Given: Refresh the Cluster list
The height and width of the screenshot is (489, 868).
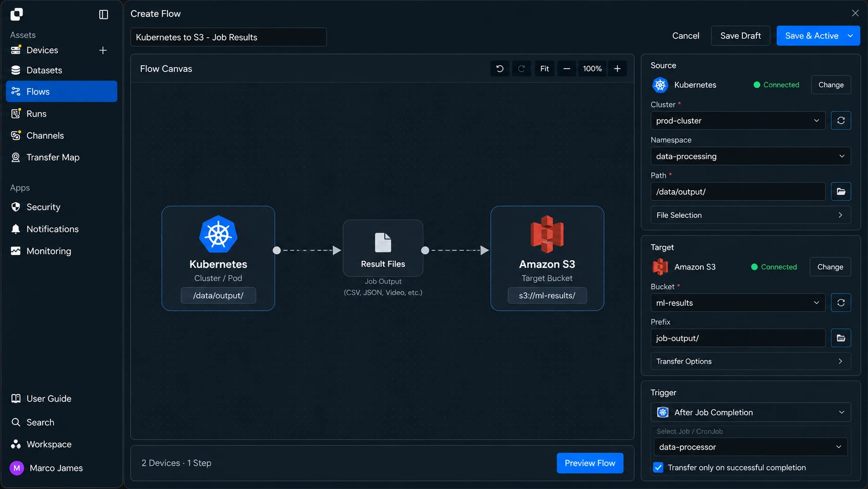Looking at the screenshot, I should coord(840,121).
